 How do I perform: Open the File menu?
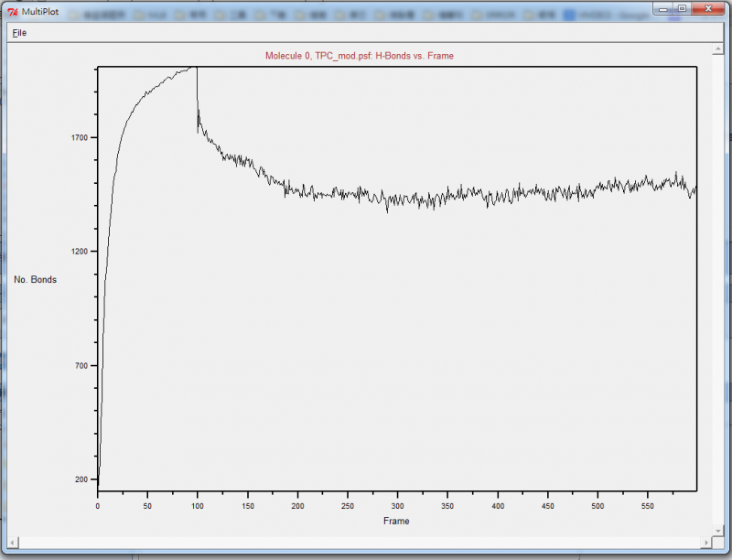19,33
